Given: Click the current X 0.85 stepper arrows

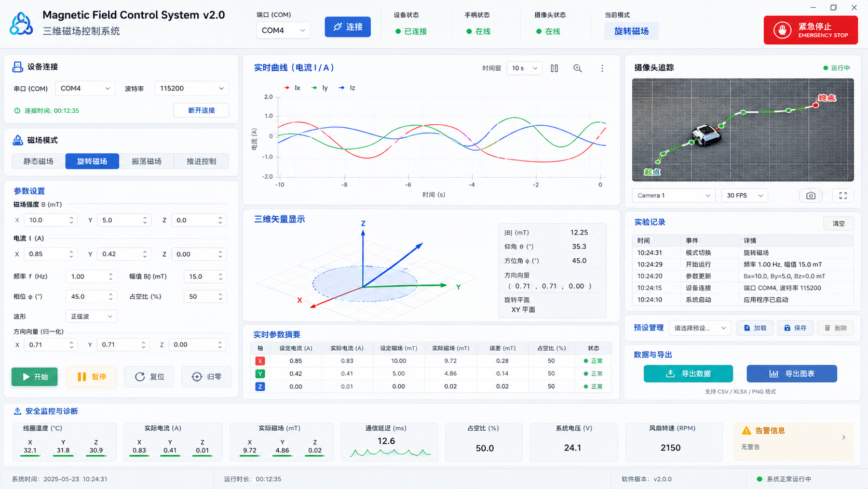Looking at the screenshot, I should click(x=71, y=254).
